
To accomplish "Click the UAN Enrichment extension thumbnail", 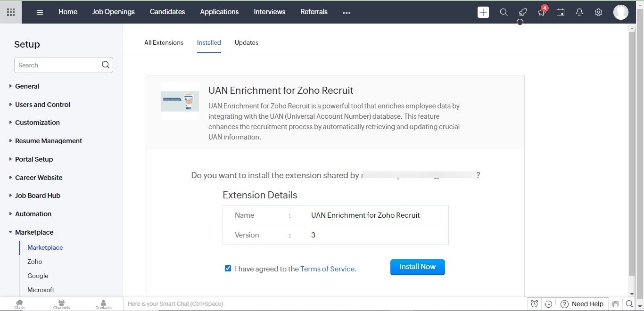I will pyautogui.click(x=180, y=101).
